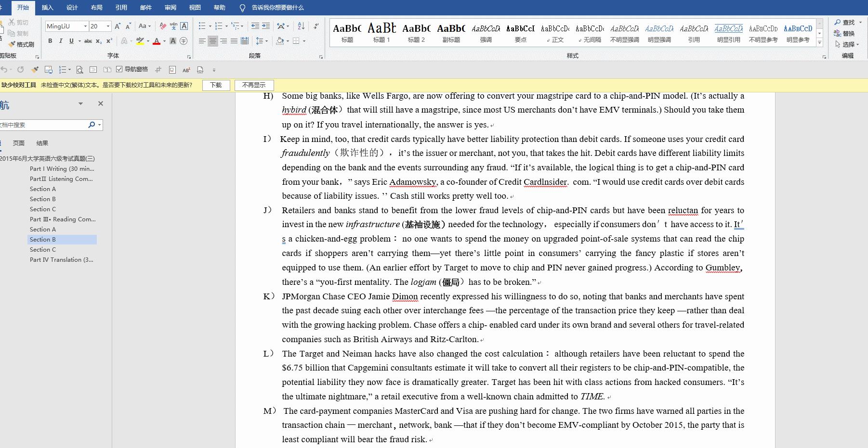Click the 不再显示 (Don't show again) button
Viewport: 868px width, 448px height.
(254, 85)
